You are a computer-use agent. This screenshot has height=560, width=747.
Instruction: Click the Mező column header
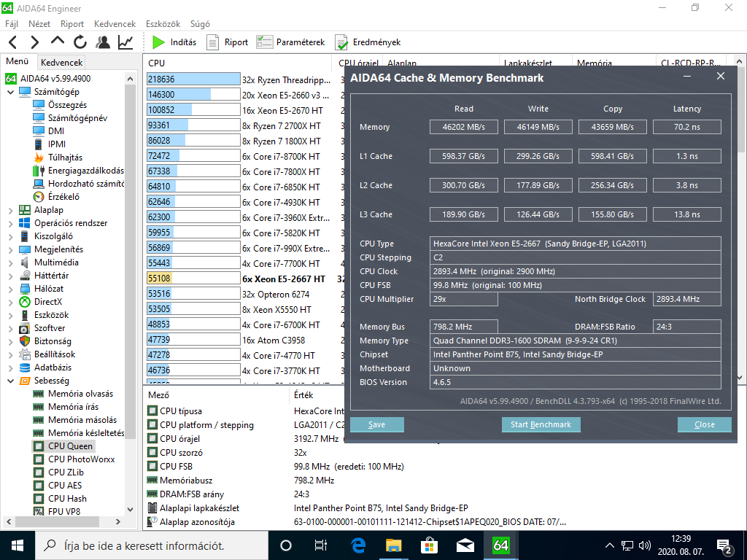(217, 394)
